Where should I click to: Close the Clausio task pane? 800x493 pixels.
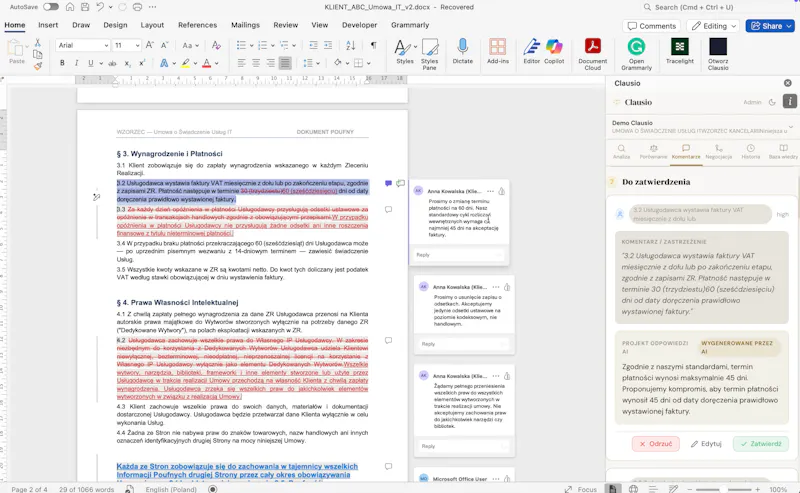pos(788,83)
